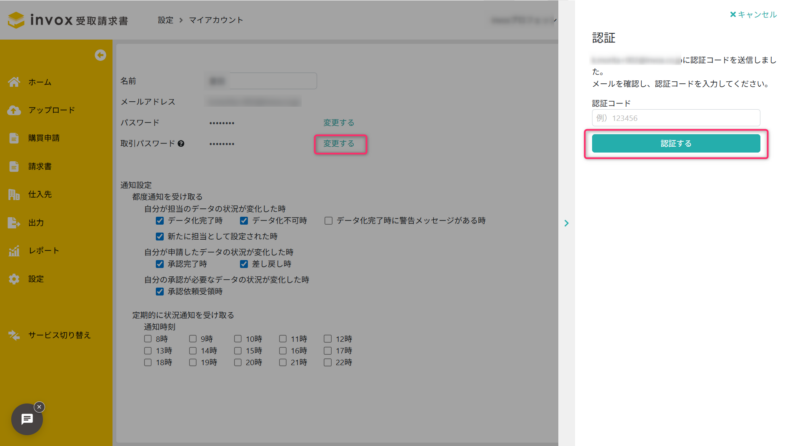This screenshot has width=800, height=446.
Task: Open アップロード menu item
Action: [52, 110]
